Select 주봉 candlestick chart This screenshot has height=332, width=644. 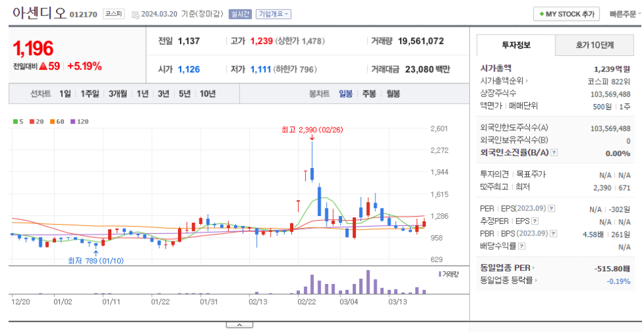tap(369, 94)
